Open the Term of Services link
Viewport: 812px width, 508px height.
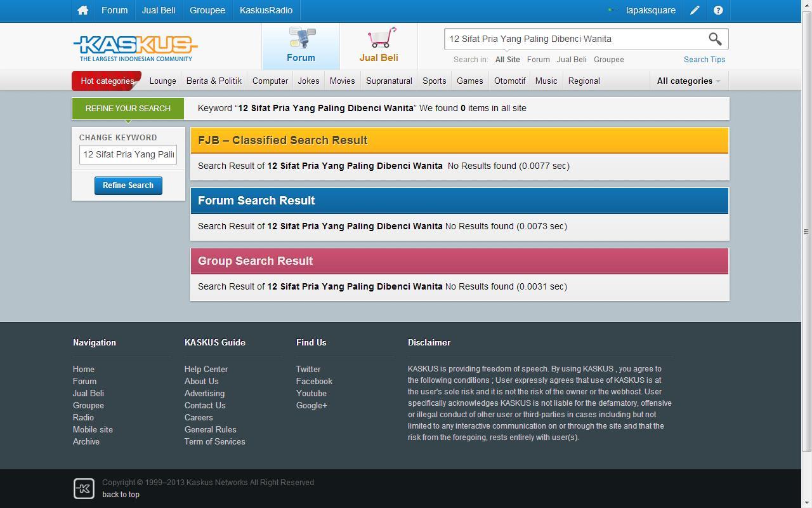pyautogui.click(x=214, y=441)
